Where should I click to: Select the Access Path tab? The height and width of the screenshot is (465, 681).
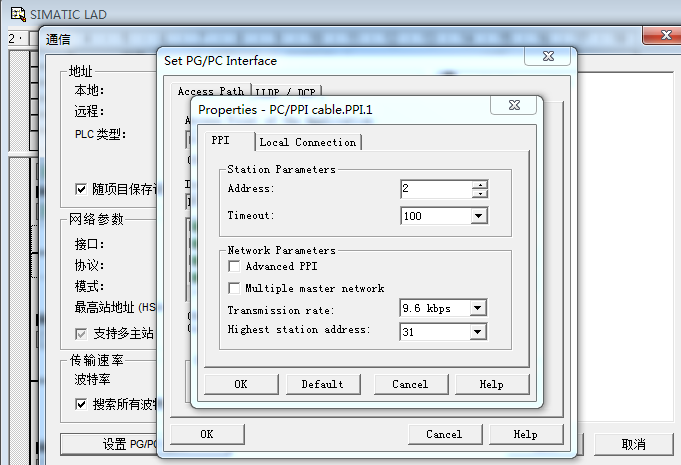[210, 91]
